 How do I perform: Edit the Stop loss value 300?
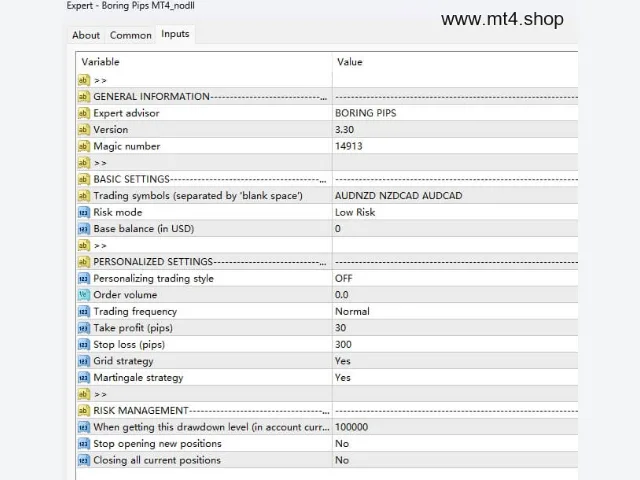343,344
